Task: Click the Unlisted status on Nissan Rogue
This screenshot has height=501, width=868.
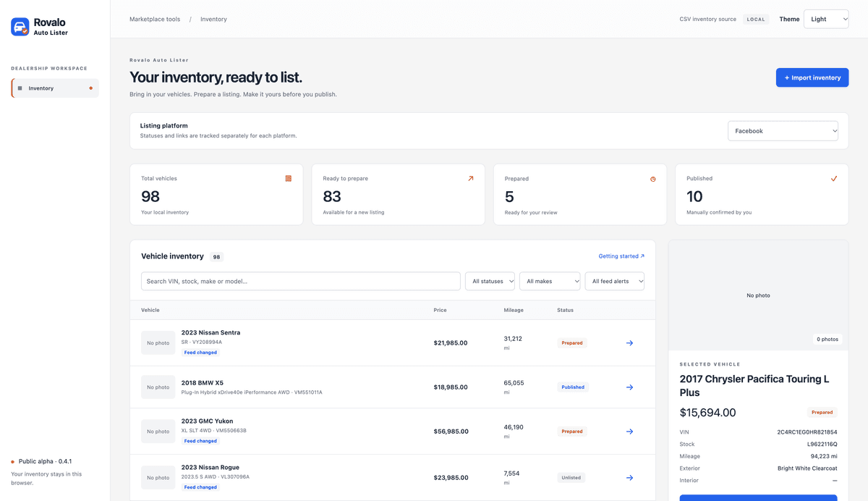Action: pyautogui.click(x=571, y=478)
